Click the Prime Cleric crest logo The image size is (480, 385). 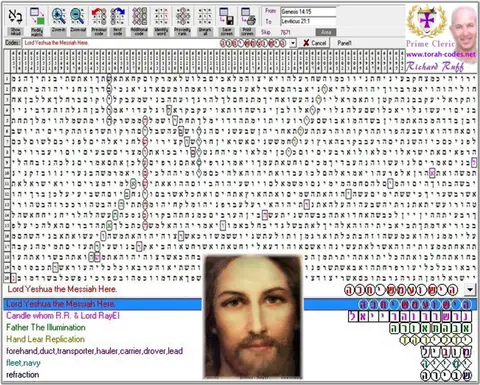click(x=427, y=22)
